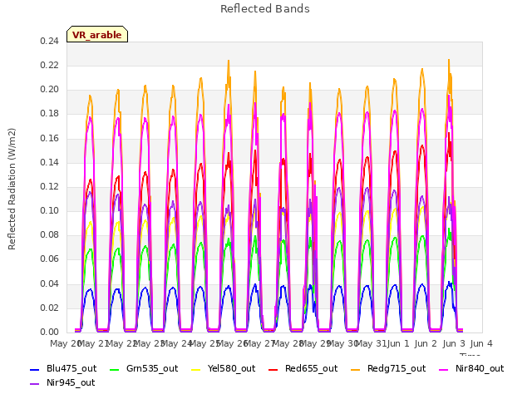Select the Redg715_out legend entry
The width and height of the screenshot is (532, 399).
coord(388,369)
